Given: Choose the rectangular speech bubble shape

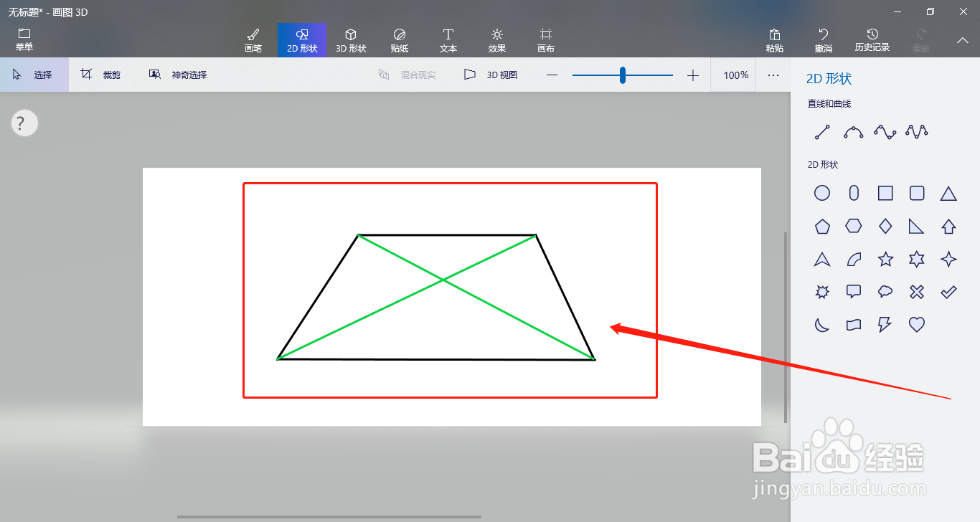Looking at the screenshot, I should tap(854, 292).
